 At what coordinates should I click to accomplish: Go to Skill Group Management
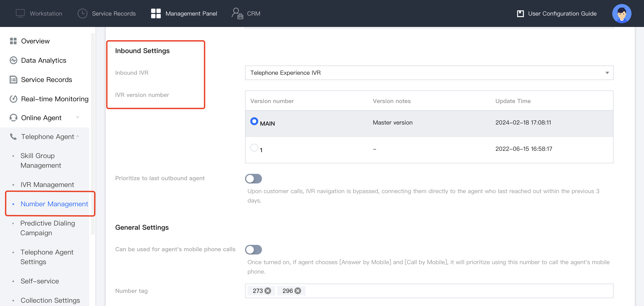[x=41, y=160]
